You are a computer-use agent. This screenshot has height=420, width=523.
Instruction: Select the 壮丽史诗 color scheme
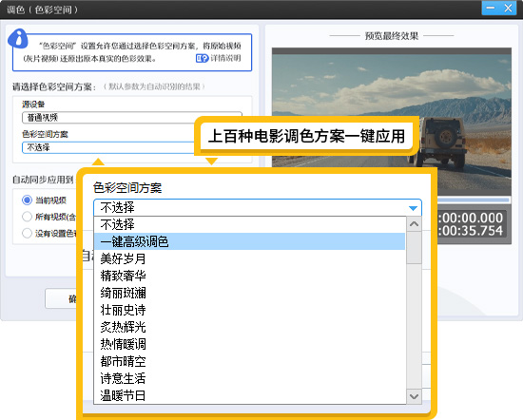(x=249, y=310)
